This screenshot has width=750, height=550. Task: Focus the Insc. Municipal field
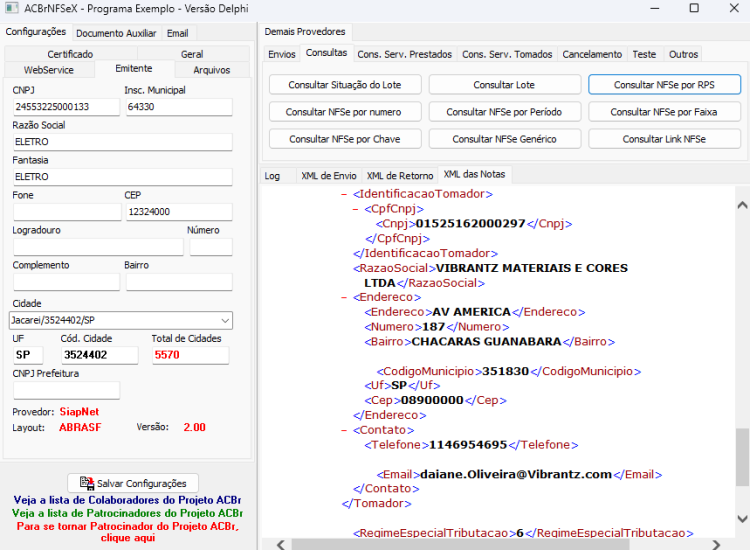179,107
